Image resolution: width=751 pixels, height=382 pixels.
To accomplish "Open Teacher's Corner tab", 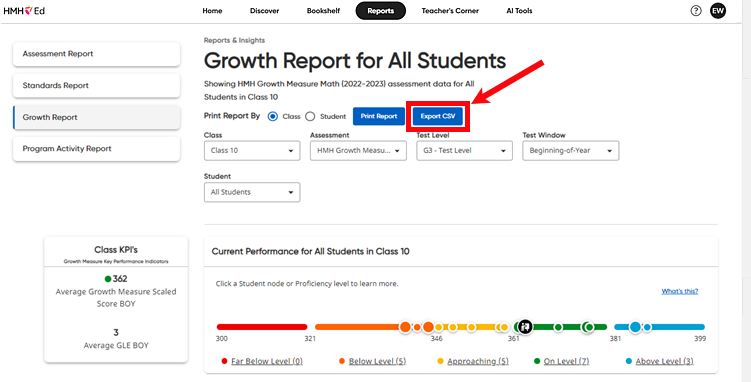I will click(450, 11).
